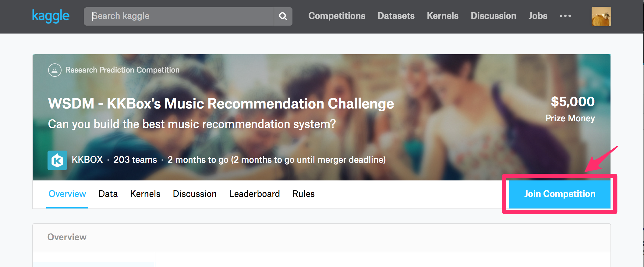Open the user profile avatar
The image size is (644, 267).
pyautogui.click(x=601, y=16)
